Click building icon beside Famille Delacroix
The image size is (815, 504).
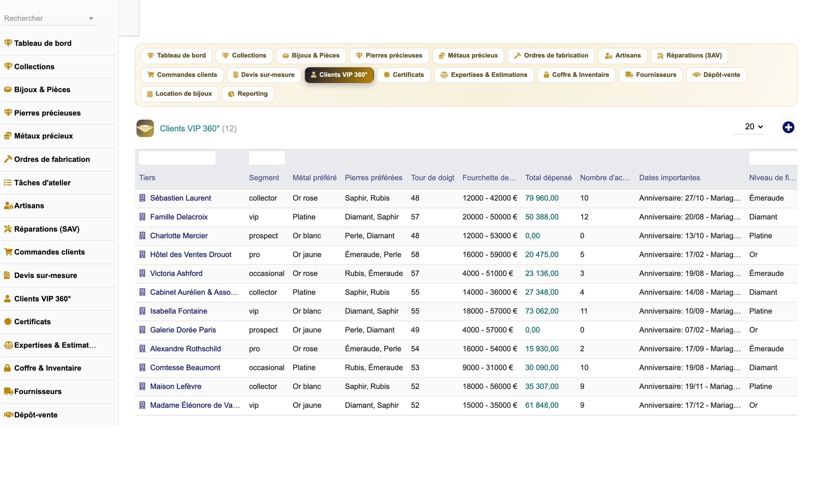pyautogui.click(x=142, y=217)
